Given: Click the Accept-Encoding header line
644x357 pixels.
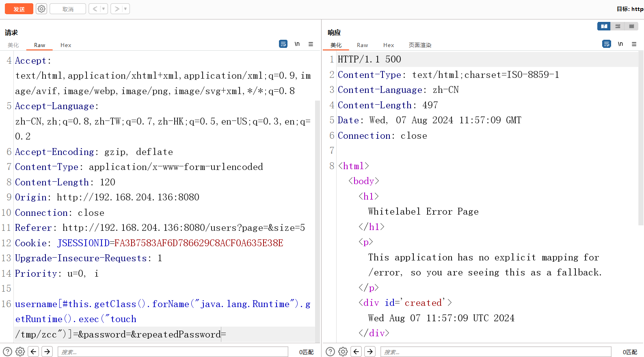Looking at the screenshot, I should coord(94,152).
